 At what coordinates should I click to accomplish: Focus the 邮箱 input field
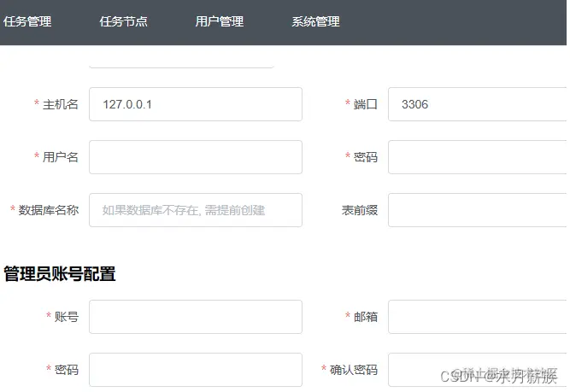(478, 317)
